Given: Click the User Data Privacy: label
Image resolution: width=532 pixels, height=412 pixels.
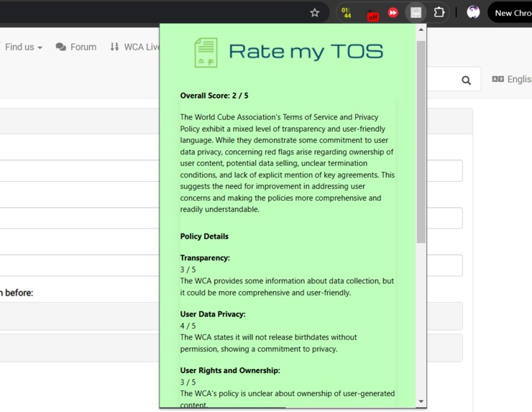Looking at the screenshot, I should pos(213,314).
